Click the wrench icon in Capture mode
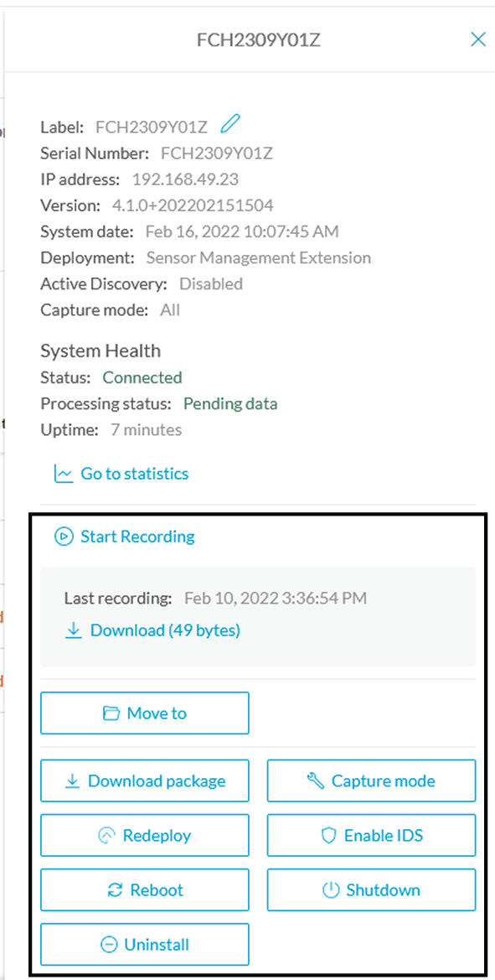 [316, 780]
